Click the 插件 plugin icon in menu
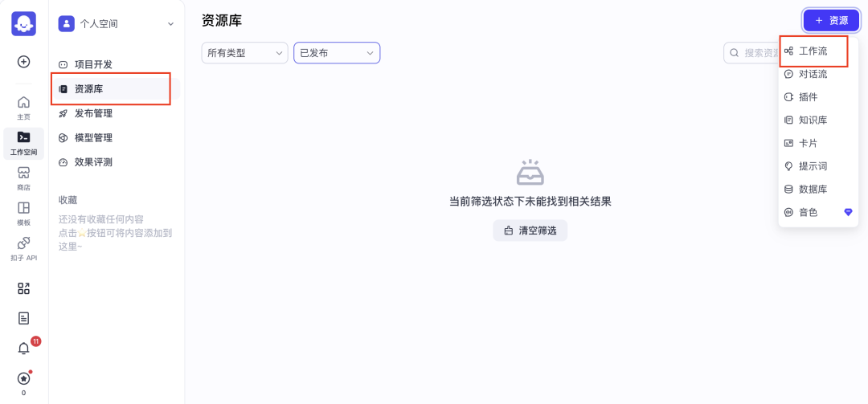Viewport: 868px width, 404px height. coord(789,97)
